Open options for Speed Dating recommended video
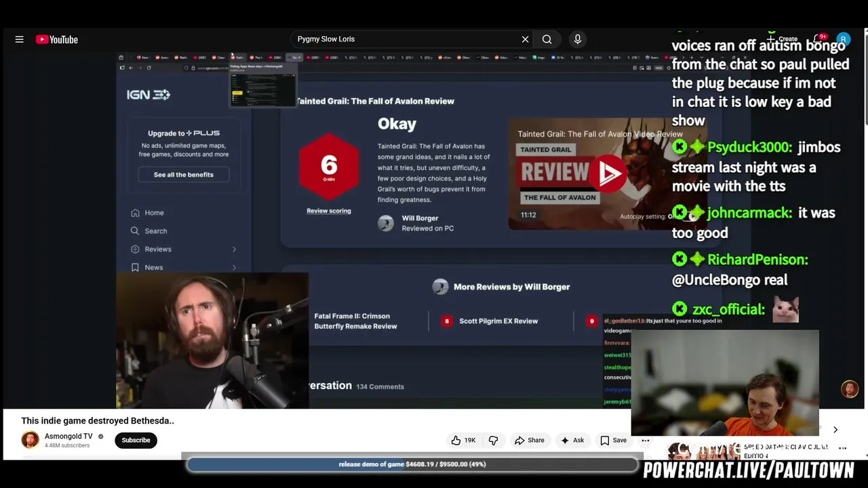Screen dimensions: 868x488 pyautogui.click(x=843, y=448)
